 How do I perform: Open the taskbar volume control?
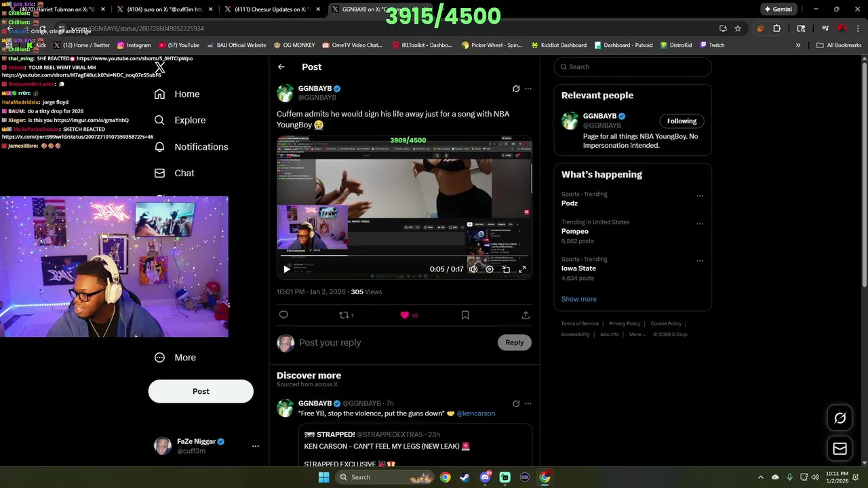pyautogui.click(x=814, y=477)
